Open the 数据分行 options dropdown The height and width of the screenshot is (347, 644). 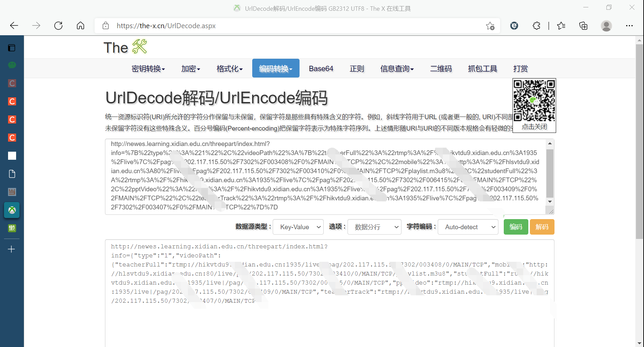pos(374,227)
